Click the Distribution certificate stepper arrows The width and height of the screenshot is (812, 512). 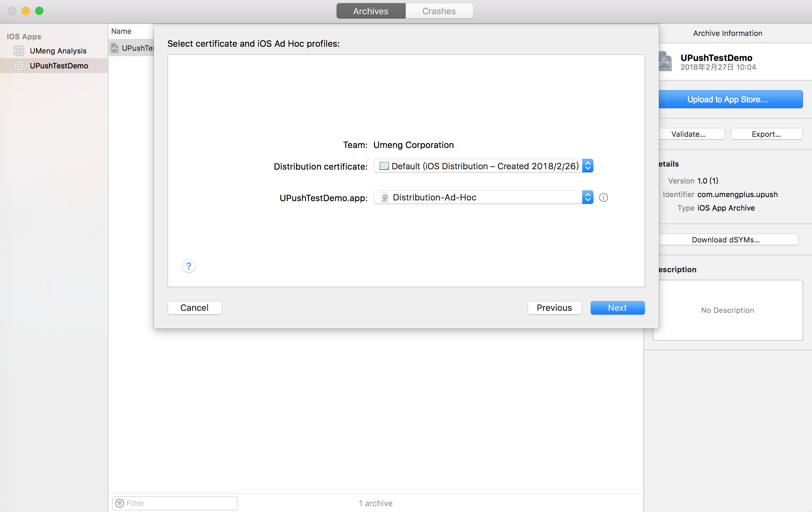[588, 166]
